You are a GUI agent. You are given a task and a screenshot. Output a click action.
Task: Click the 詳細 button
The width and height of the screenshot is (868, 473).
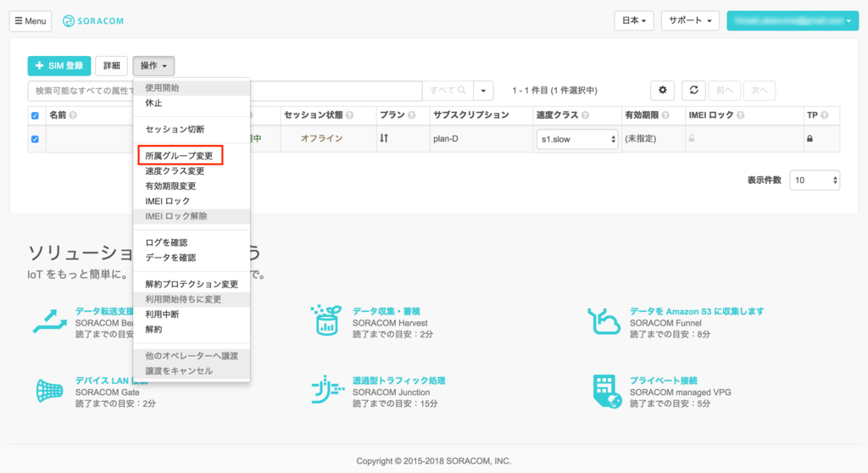pyautogui.click(x=111, y=65)
